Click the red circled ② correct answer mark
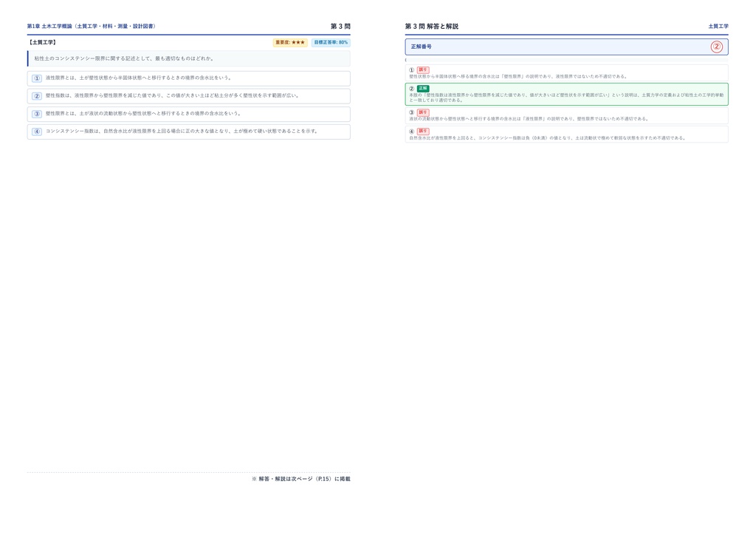 (x=716, y=47)
